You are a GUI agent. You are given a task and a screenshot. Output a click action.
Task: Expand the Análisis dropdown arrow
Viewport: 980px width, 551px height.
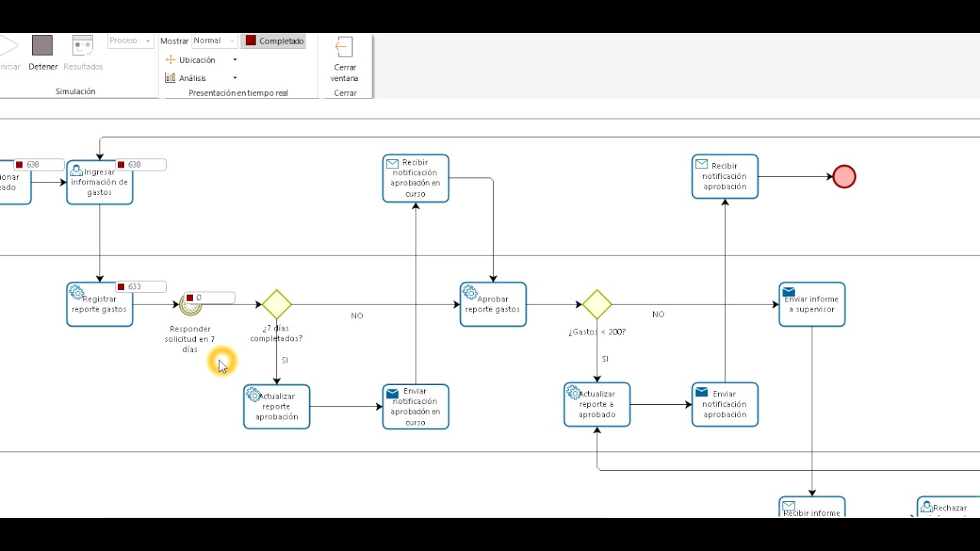click(x=235, y=78)
